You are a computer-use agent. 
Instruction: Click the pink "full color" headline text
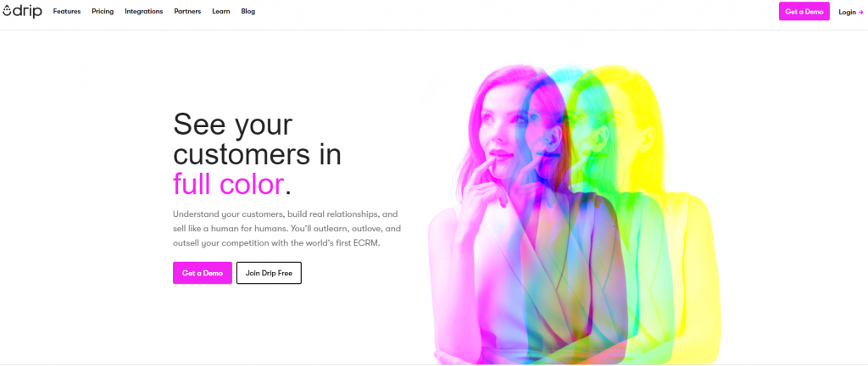228,184
